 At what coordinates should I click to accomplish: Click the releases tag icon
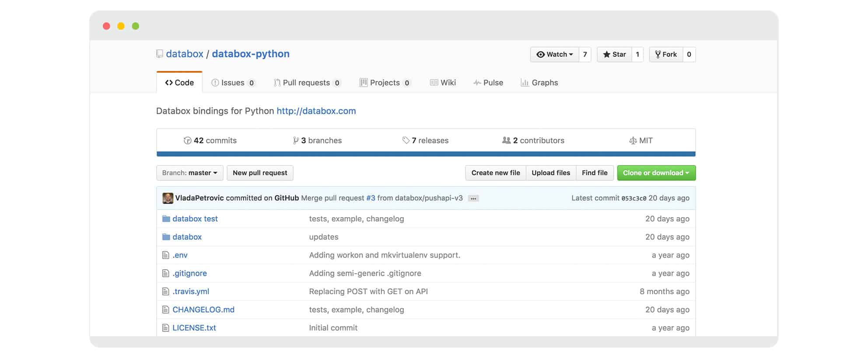point(406,140)
